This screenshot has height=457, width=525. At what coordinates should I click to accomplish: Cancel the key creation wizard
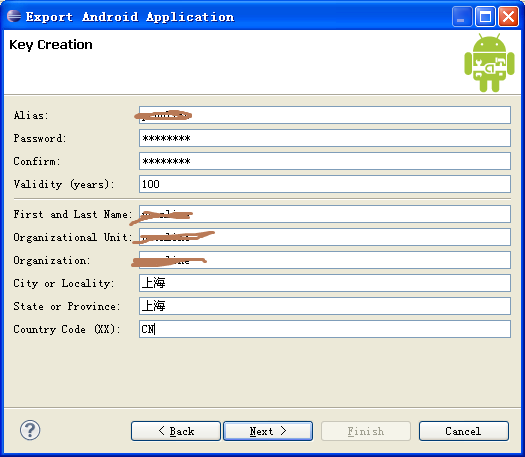[464, 431]
